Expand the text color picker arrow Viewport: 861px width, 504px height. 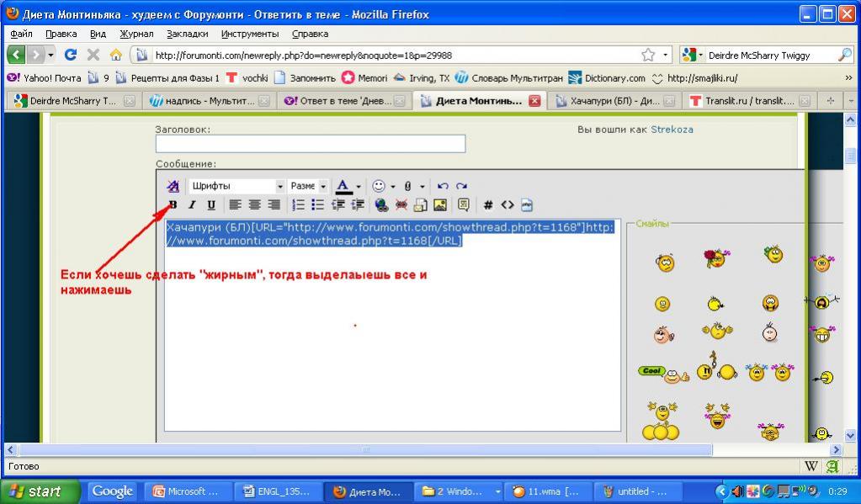click(359, 187)
